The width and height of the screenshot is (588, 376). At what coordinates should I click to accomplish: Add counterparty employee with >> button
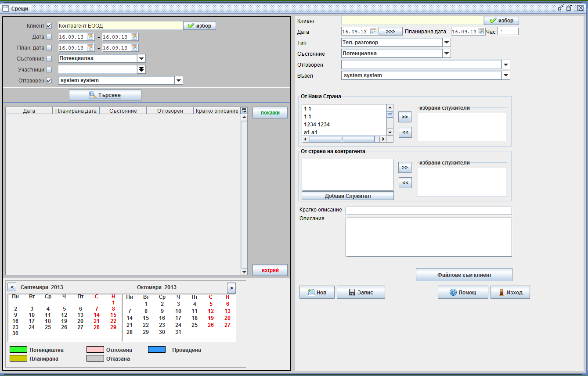click(x=405, y=168)
